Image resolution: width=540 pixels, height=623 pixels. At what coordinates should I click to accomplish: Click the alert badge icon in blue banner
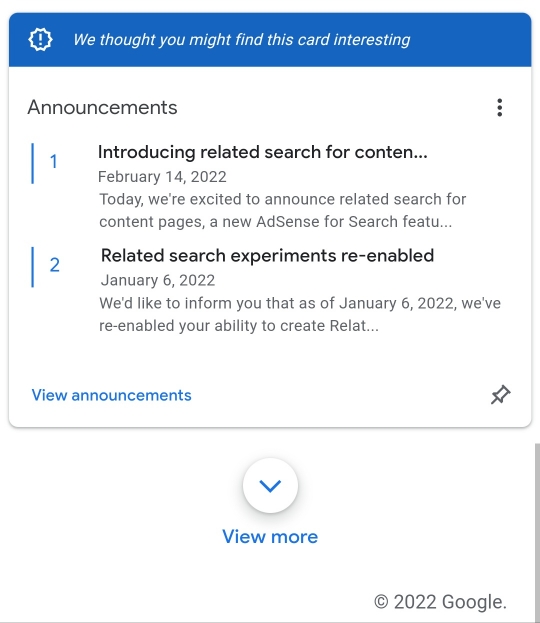pyautogui.click(x=40, y=39)
